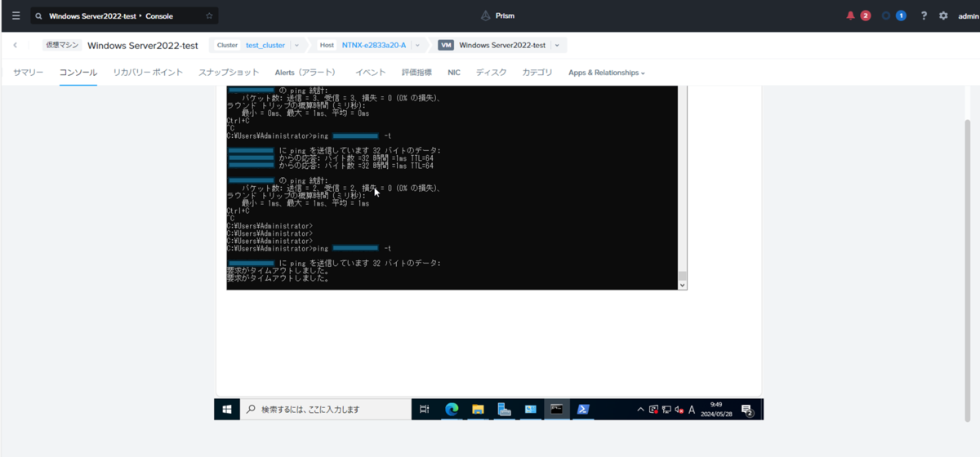The width and height of the screenshot is (980, 457).
Task: Open File Explorer from the VM taskbar
Action: point(478,410)
